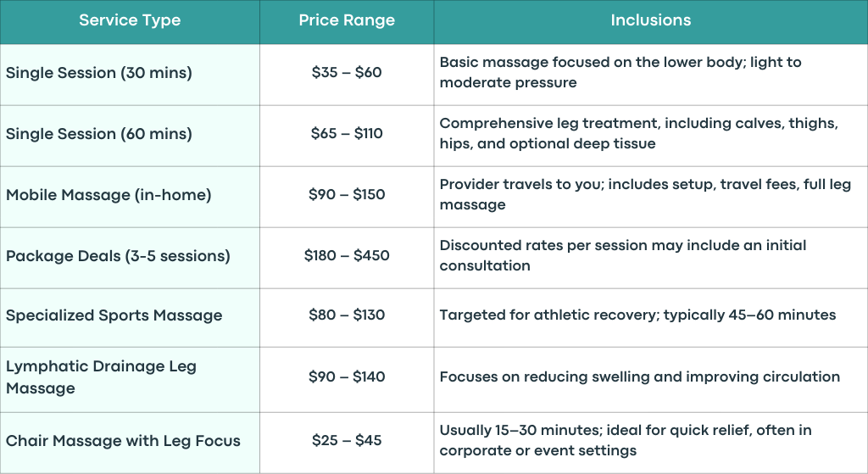The image size is (868, 474).
Task: Click the Service Type column header
Action: [x=130, y=20]
